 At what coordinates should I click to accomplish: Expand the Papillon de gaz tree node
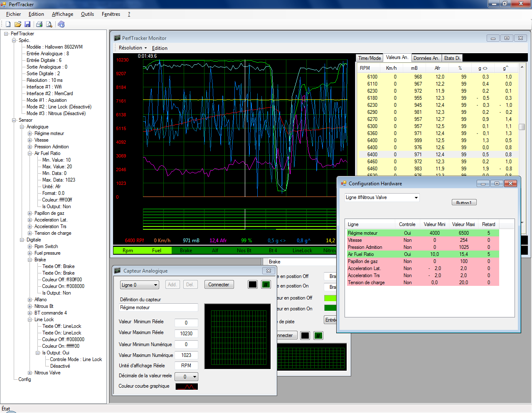[30, 213]
